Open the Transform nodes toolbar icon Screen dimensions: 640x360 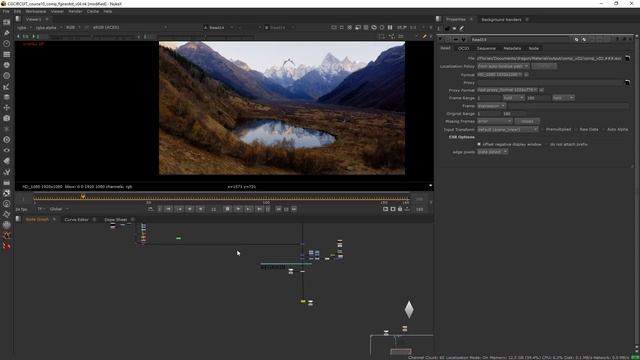(x=7, y=107)
